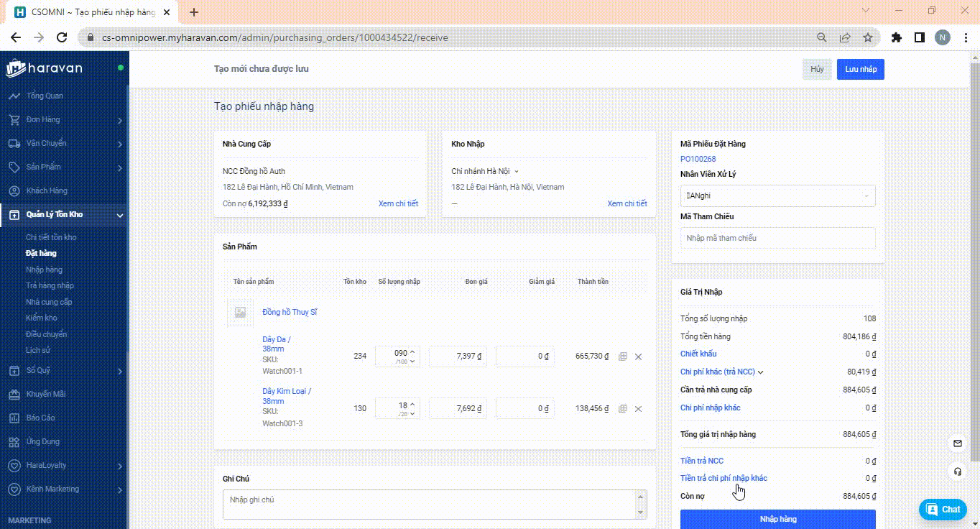Viewport: 980px width, 529px height.
Task: Click the blue Nhập hàng button
Action: tap(777, 519)
